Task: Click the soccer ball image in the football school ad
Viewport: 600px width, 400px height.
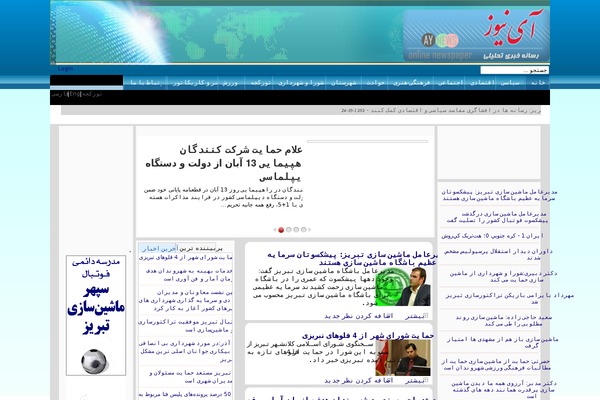Action: pyautogui.click(x=94, y=361)
